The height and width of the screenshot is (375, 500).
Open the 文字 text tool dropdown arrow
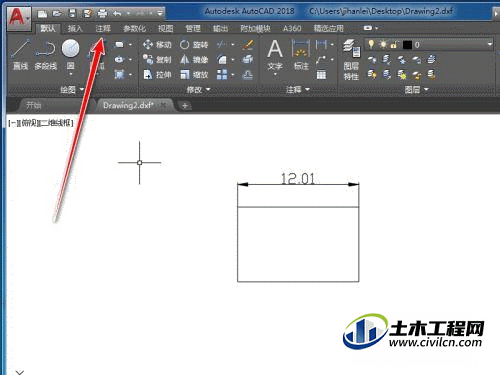click(275, 74)
